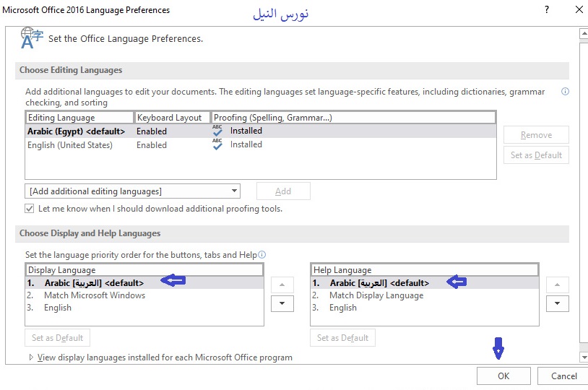Click the info icon beside editing languages description
The width and height of the screenshot is (588, 390).
coord(565,92)
